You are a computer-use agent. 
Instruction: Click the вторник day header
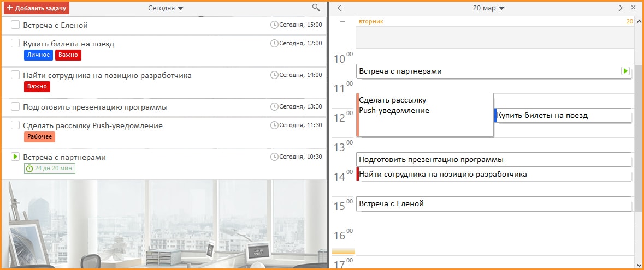tap(371, 21)
